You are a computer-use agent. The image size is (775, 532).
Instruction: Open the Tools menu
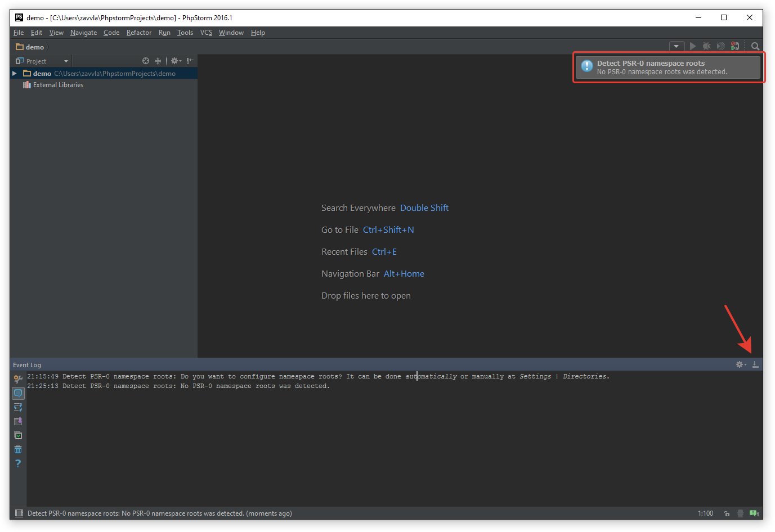tap(185, 33)
